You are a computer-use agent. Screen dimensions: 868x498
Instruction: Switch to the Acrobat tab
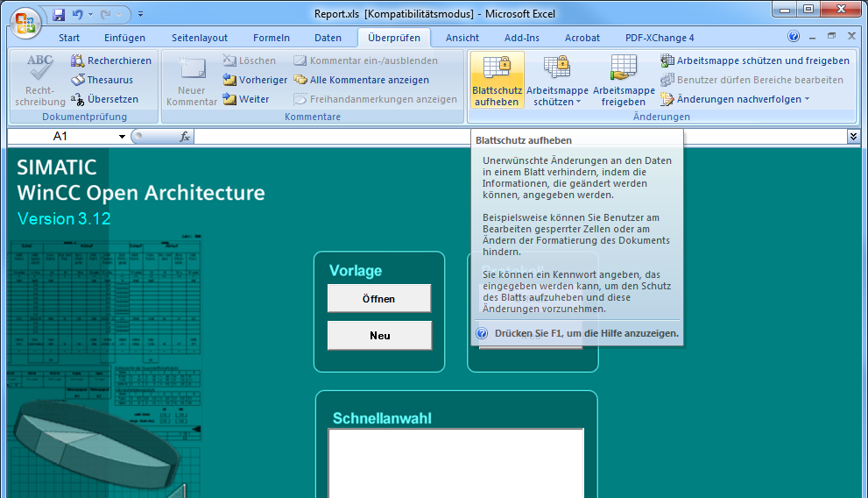[x=582, y=38]
